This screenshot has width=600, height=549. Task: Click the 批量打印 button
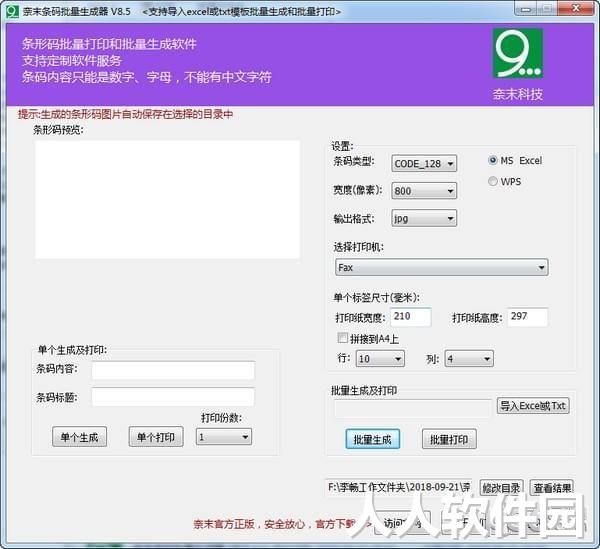click(449, 439)
